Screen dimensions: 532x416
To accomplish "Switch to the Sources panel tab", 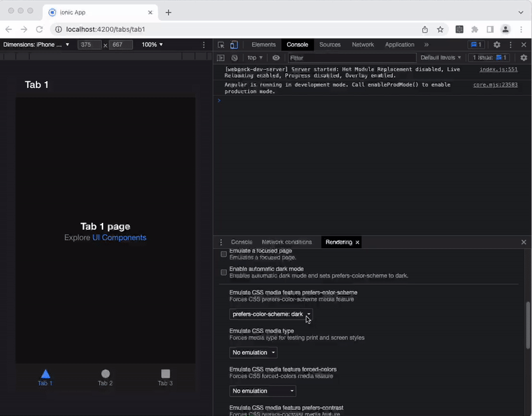I will point(330,45).
